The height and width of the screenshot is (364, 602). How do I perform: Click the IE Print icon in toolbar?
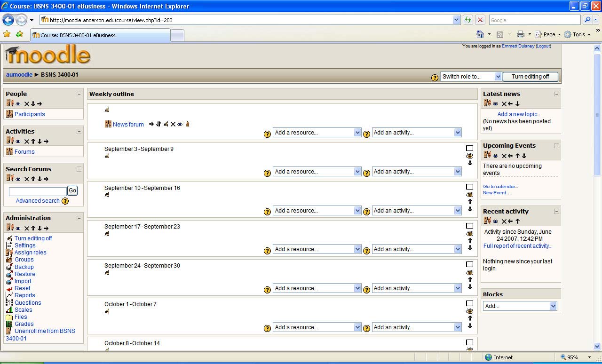pos(521,34)
